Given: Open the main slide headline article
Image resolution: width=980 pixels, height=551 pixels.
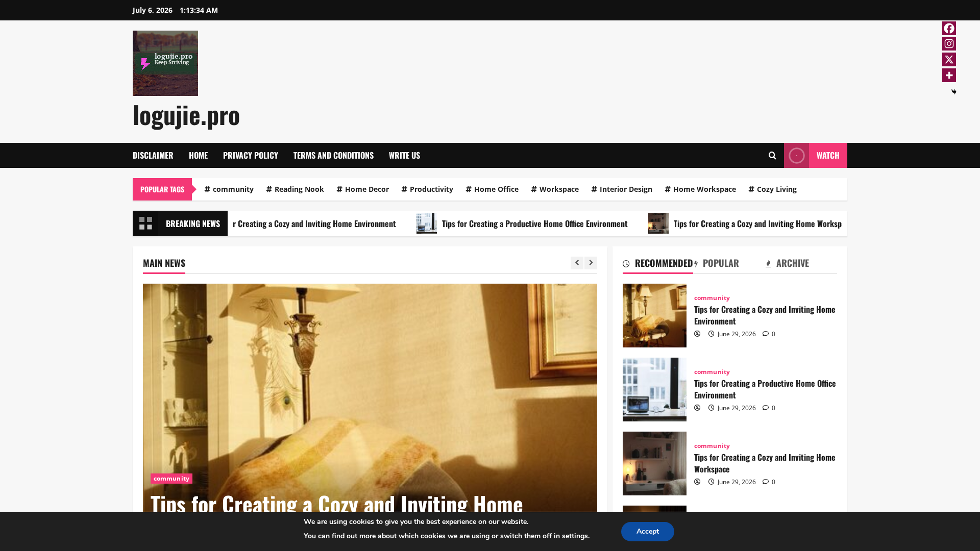Looking at the screenshot, I should point(336,503).
